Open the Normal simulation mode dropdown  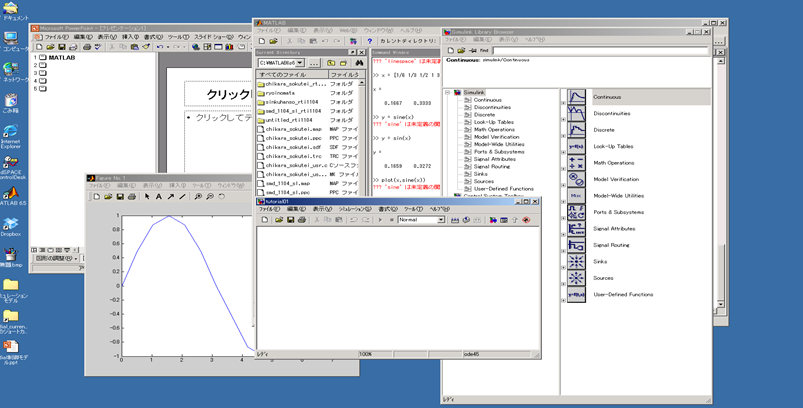point(441,220)
